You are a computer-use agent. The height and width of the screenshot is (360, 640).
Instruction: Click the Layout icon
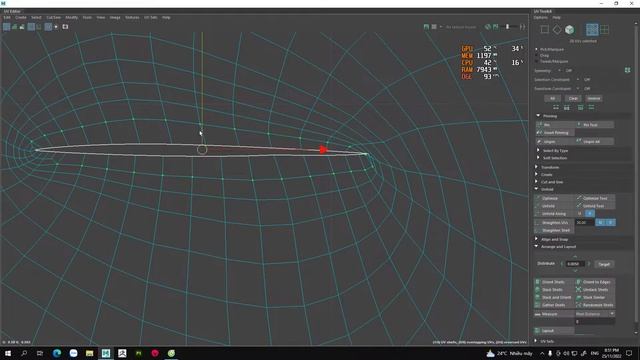[538, 331]
